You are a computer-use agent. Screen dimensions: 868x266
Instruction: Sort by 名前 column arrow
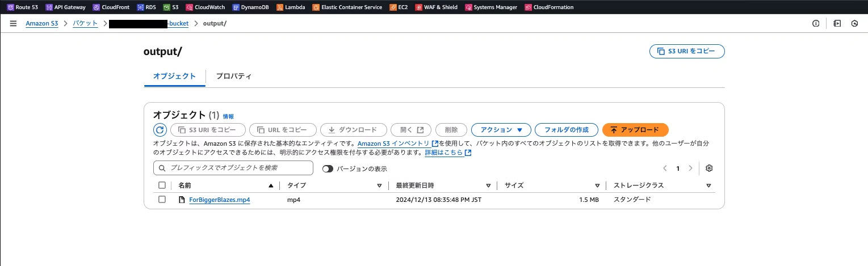click(x=271, y=186)
